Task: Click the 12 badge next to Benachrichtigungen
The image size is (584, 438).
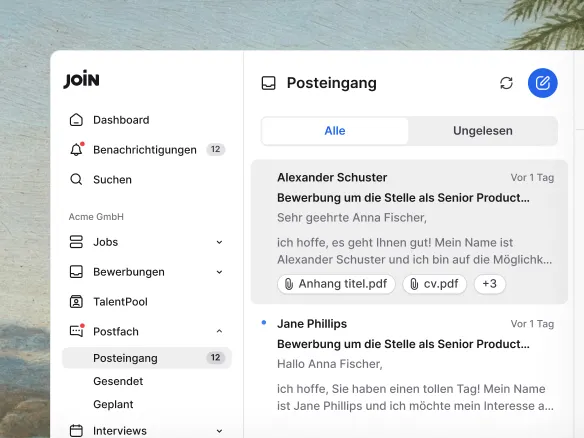Action: tap(216, 149)
